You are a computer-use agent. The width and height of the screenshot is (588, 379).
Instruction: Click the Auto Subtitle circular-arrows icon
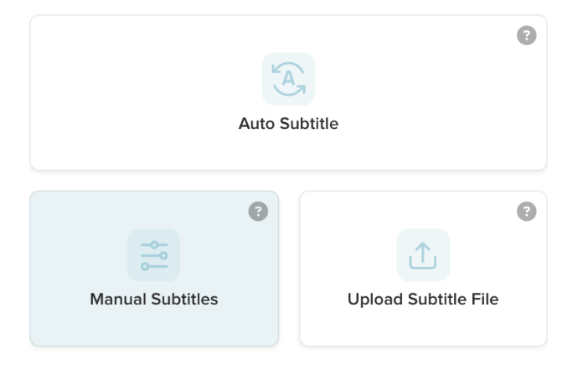click(288, 79)
